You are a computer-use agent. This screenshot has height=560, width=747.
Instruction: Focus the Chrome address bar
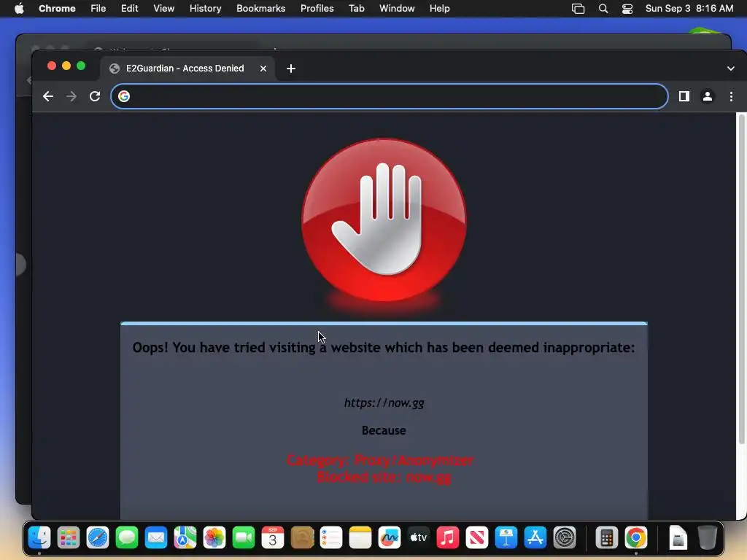(x=390, y=97)
